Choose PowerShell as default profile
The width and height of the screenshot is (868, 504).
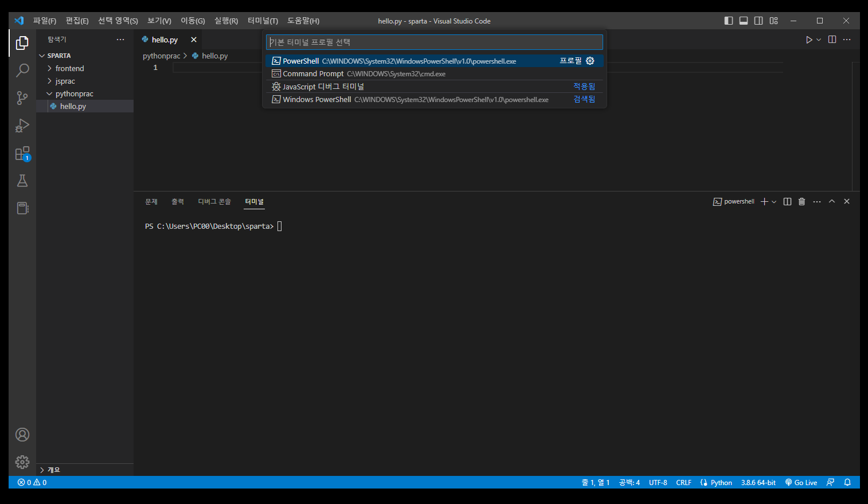[x=435, y=61]
